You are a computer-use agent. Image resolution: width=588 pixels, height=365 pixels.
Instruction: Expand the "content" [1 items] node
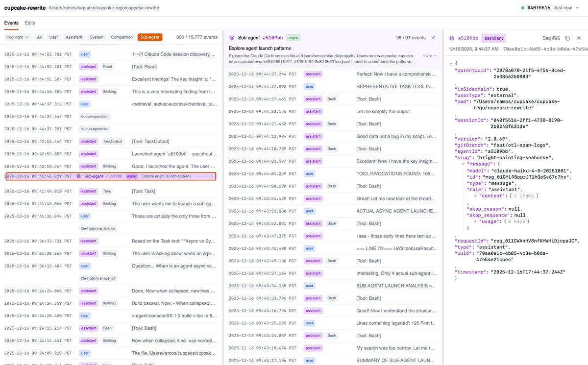click(476, 195)
